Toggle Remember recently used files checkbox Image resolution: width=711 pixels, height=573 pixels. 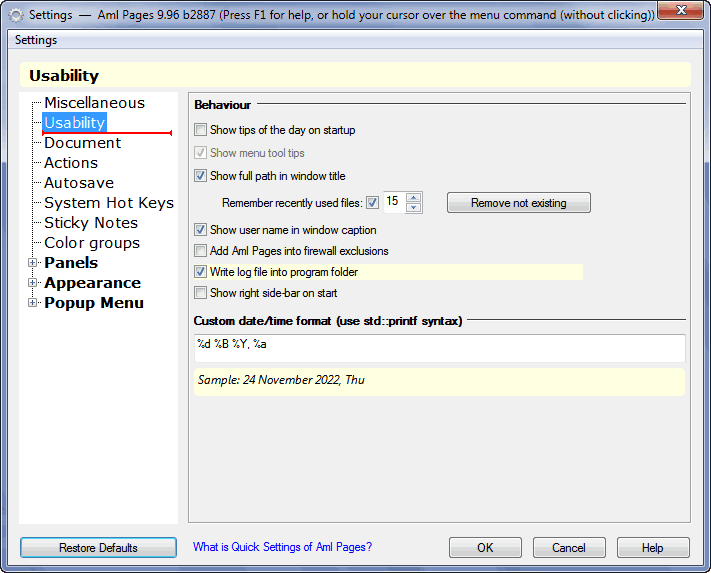pos(372,202)
